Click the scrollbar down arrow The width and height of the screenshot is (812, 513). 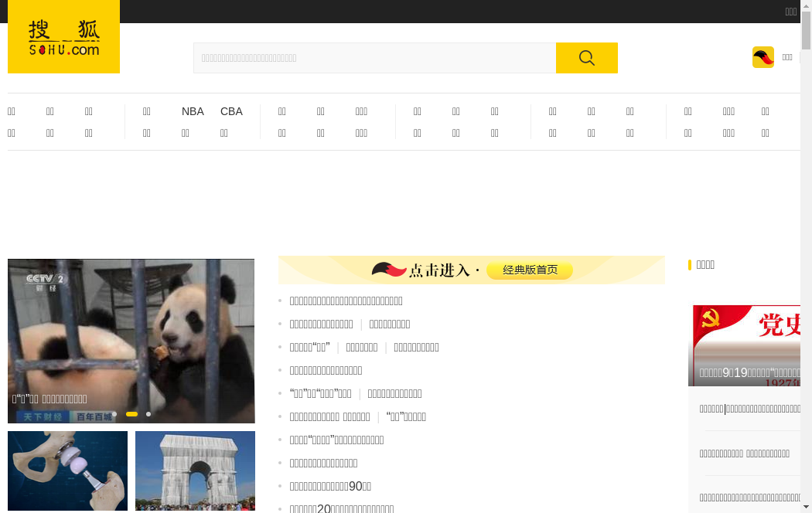tap(806, 507)
